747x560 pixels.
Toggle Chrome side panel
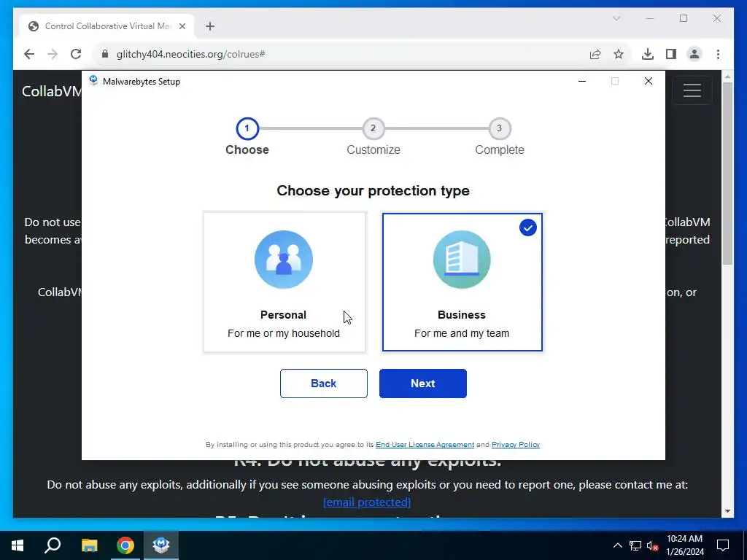click(671, 54)
